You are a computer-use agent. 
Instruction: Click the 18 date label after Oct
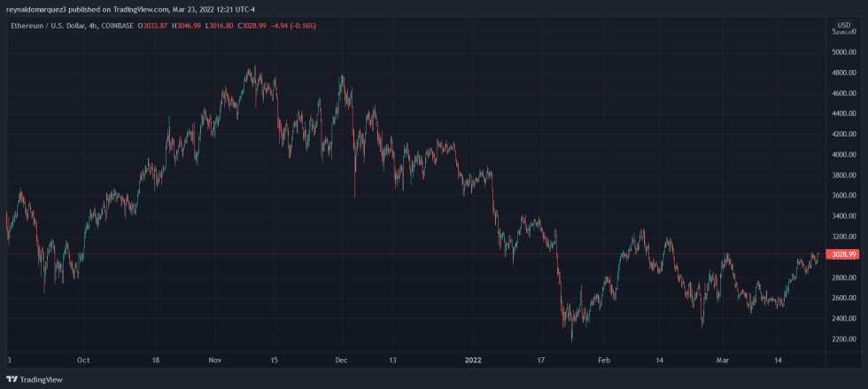pyautogui.click(x=156, y=360)
